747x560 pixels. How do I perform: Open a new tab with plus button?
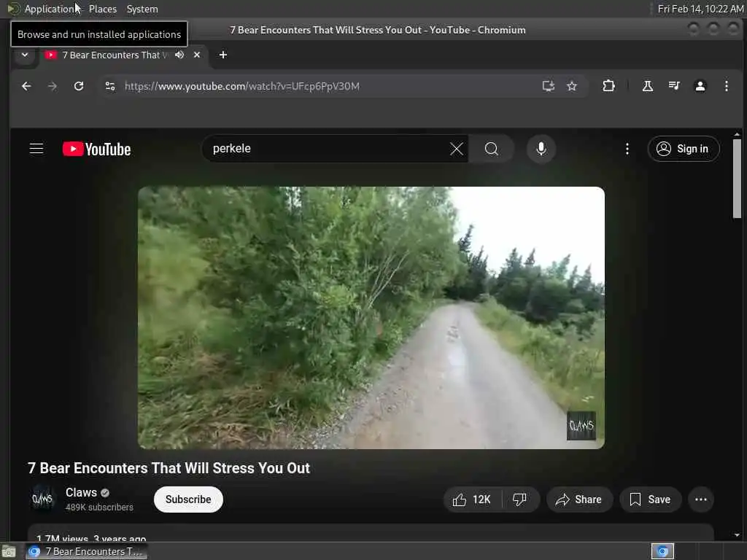223,55
